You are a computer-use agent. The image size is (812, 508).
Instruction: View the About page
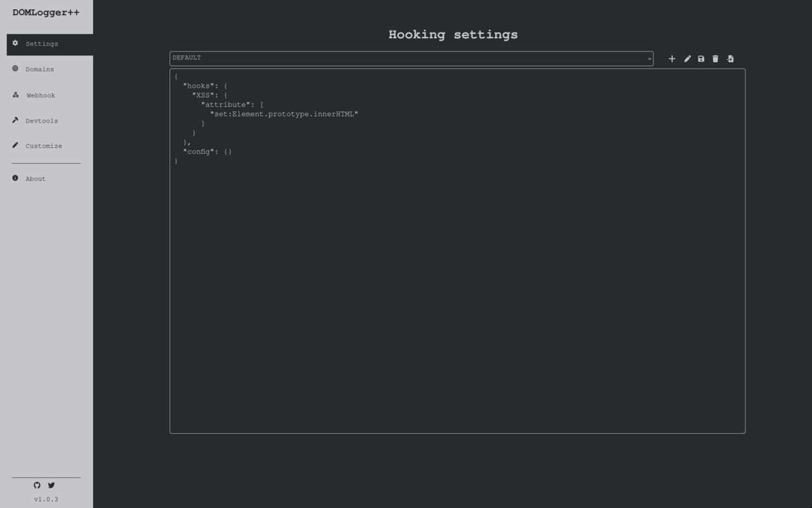point(35,178)
